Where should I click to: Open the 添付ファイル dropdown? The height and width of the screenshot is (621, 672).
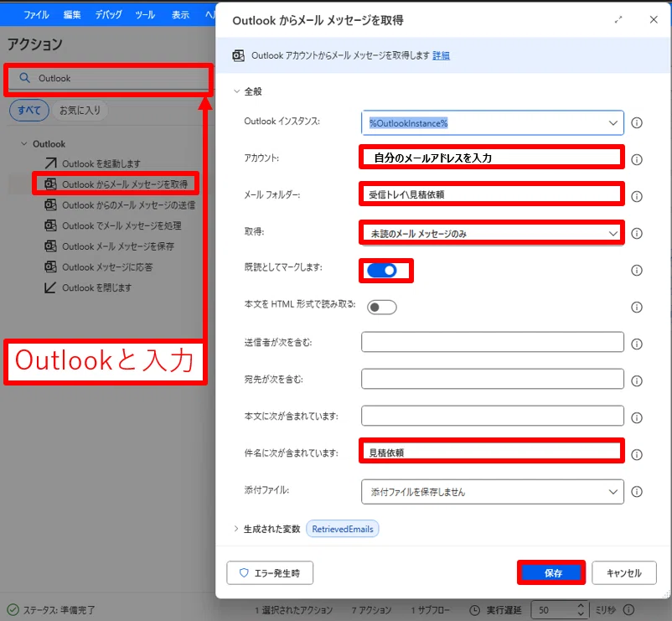pos(613,492)
